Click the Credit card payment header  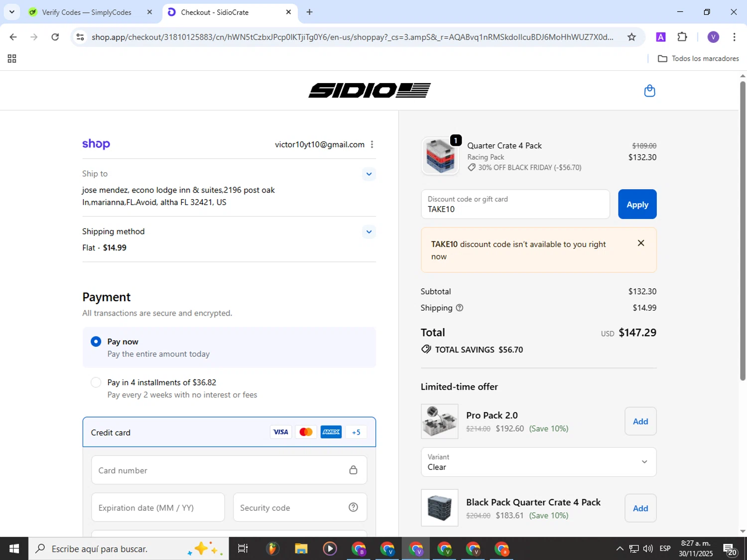point(229,432)
